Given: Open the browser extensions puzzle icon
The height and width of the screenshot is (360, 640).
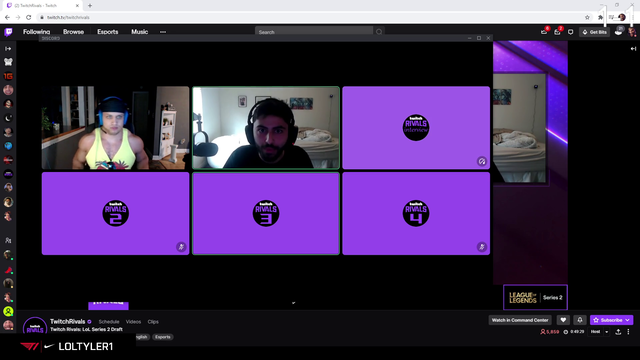Looking at the screenshot, I should click(600, 17).
